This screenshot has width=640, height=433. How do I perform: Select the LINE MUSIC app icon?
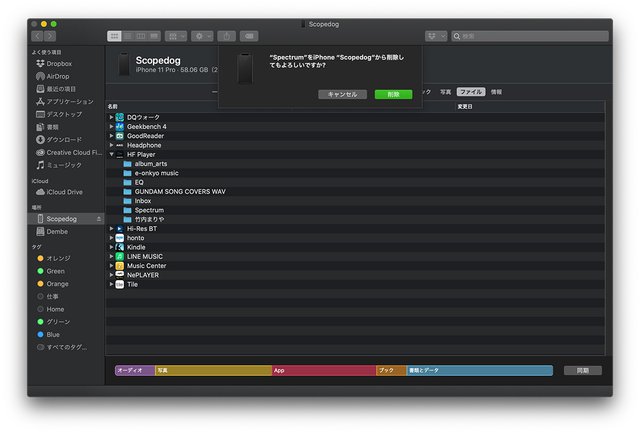click(x=119, y=256)
